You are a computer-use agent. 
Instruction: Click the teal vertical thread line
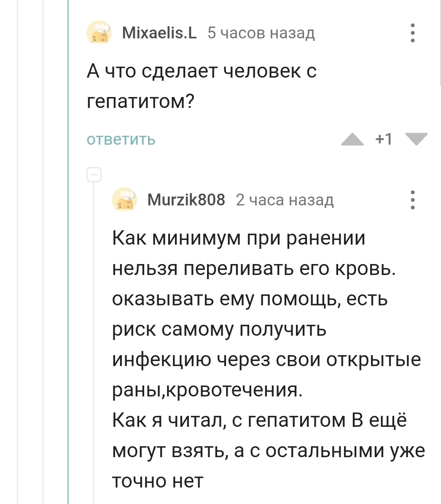(68, 253)
